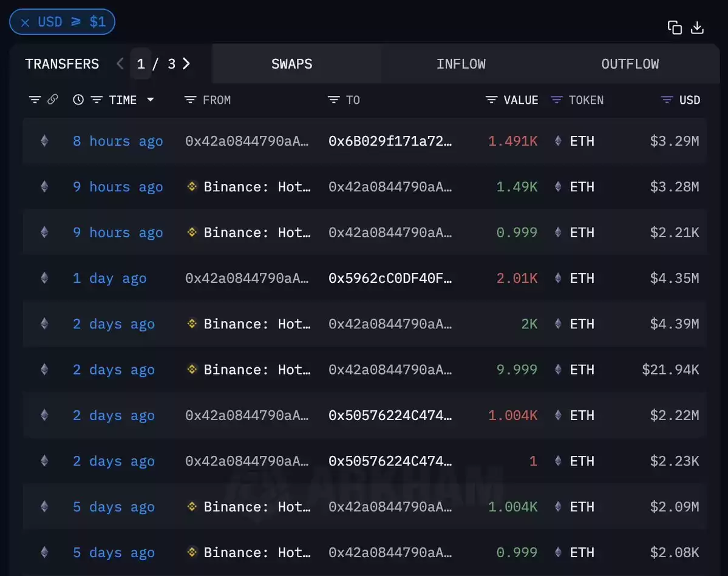Expand the TIME sort dropdown arrow

point(150,100)
